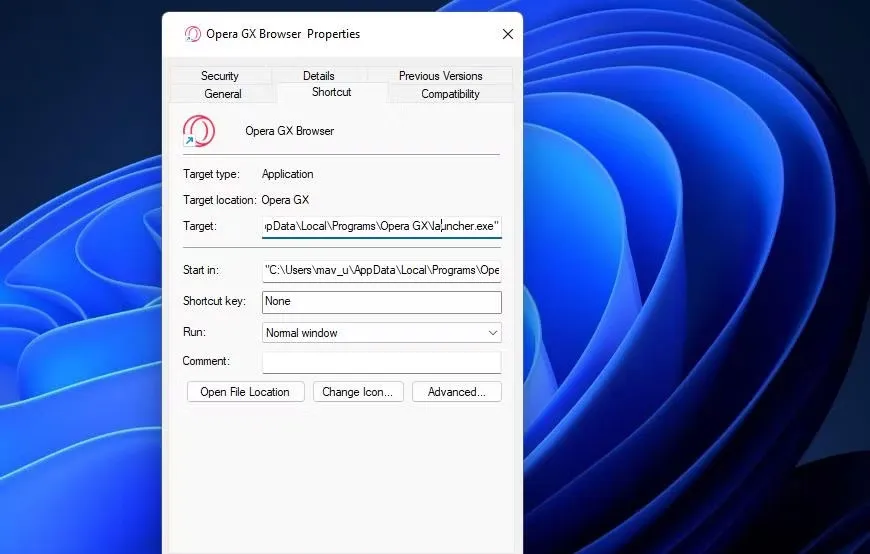870x554 pixels.
Task: Click the Start in label
Action: pos(201,270)
